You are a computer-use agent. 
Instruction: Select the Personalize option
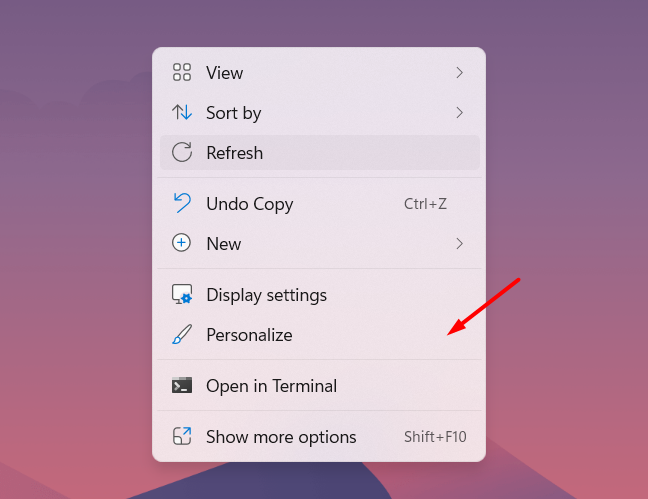319,334
